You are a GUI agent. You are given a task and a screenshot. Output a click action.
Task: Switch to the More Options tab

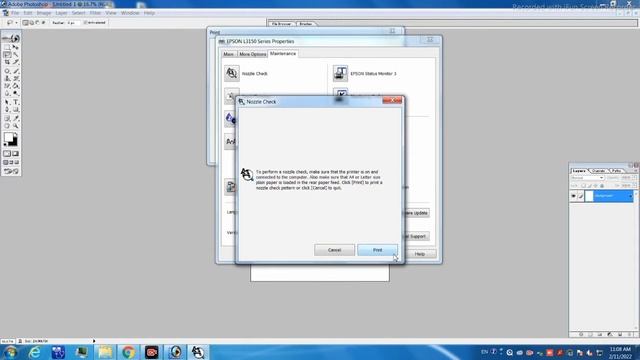point(252,54)
